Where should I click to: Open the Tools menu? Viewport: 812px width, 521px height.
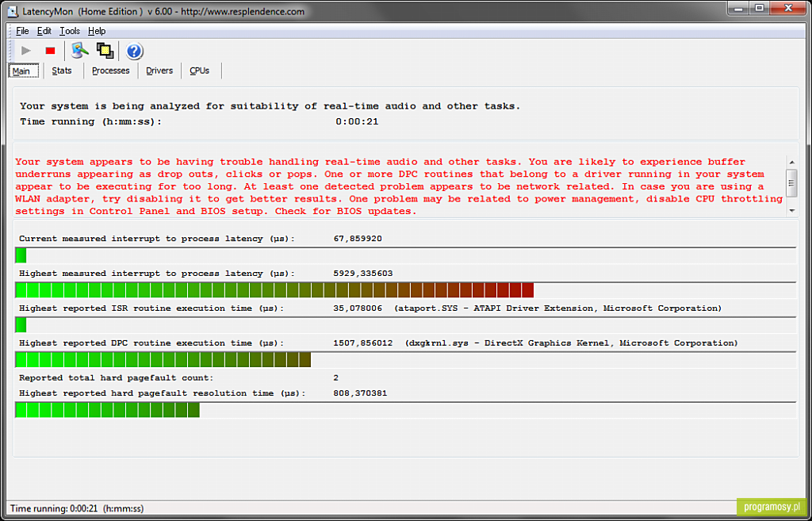tap(70, 31)
